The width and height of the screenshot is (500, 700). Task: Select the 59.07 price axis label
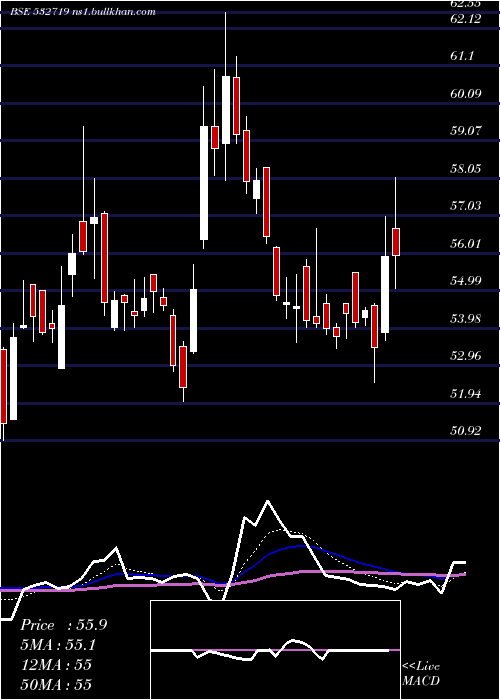click(466, 131)
